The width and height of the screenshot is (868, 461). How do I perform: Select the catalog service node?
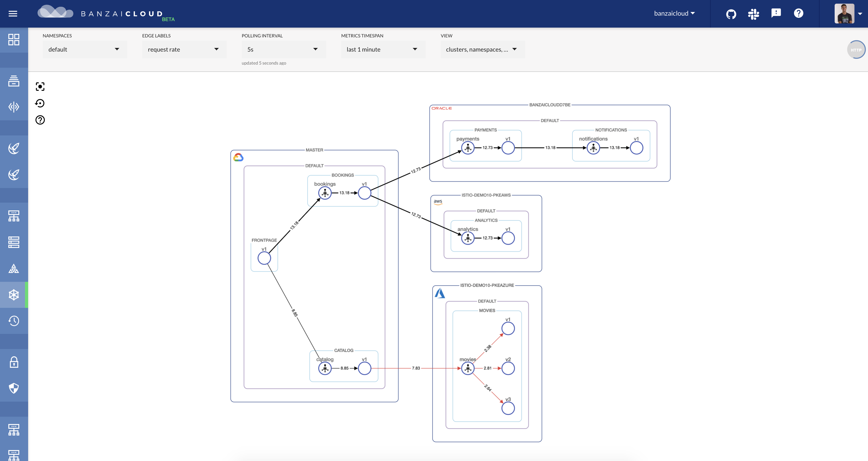point(325,368)
